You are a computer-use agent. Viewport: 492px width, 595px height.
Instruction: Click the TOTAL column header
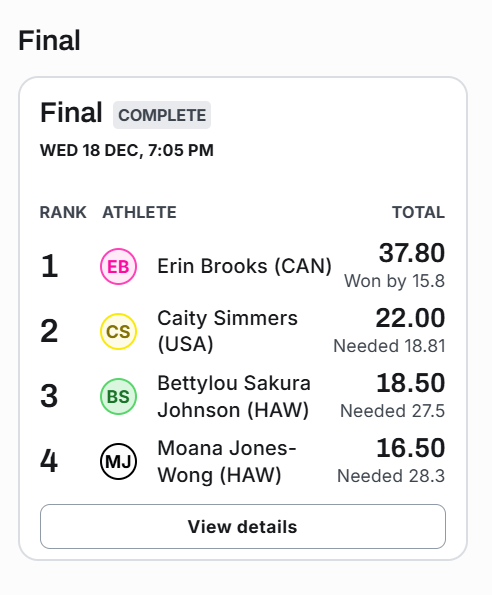[x=418, y=212]
